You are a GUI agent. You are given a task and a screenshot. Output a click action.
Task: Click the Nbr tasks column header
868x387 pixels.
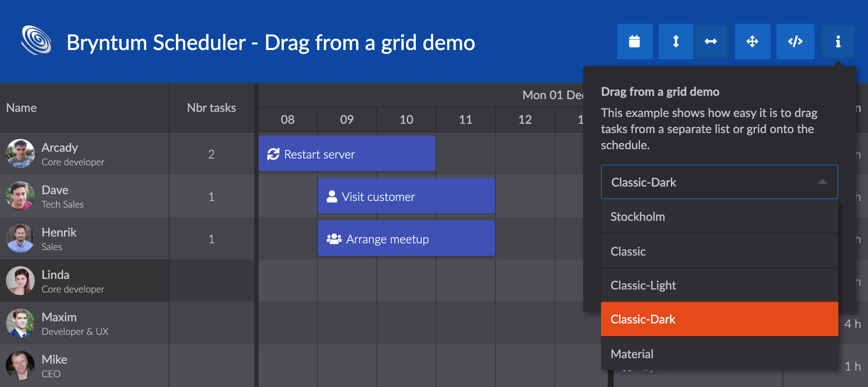[211, 108]
